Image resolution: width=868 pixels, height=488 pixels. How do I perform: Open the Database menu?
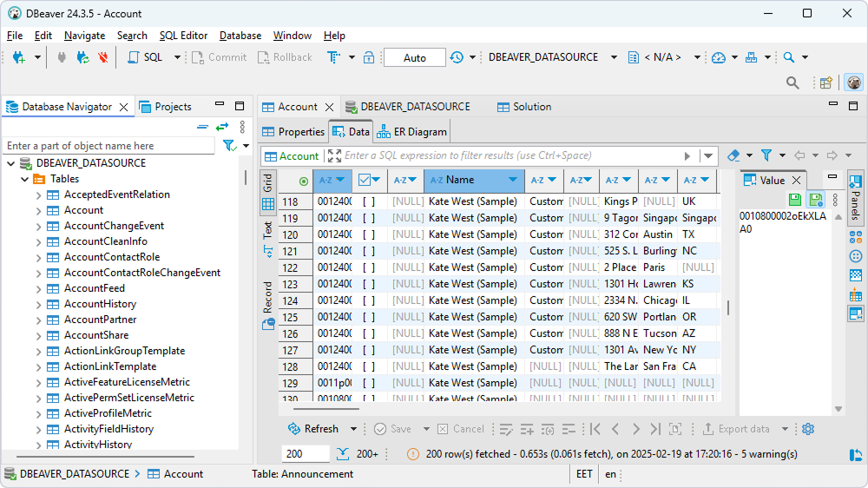tap(240, 36)
